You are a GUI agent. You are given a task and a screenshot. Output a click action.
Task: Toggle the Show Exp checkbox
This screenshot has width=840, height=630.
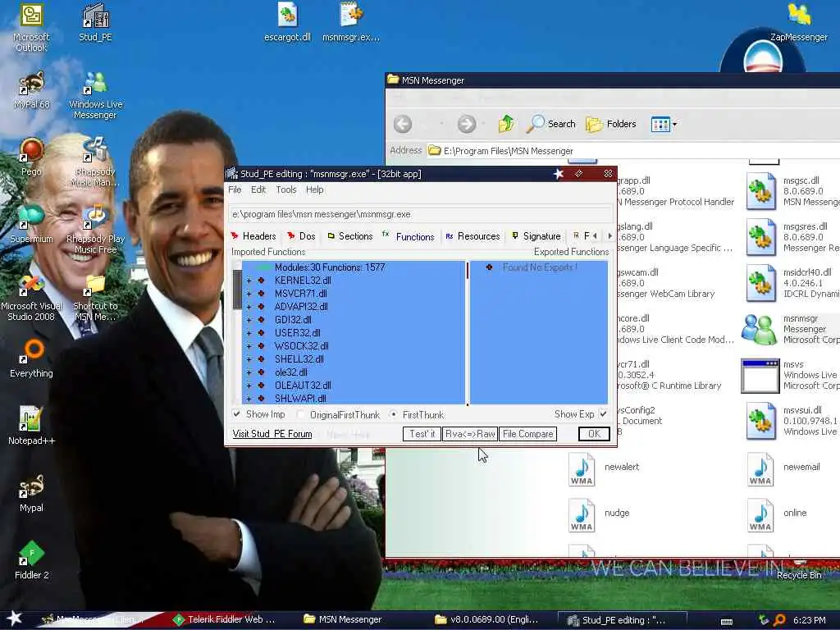(x=603, y=413)
